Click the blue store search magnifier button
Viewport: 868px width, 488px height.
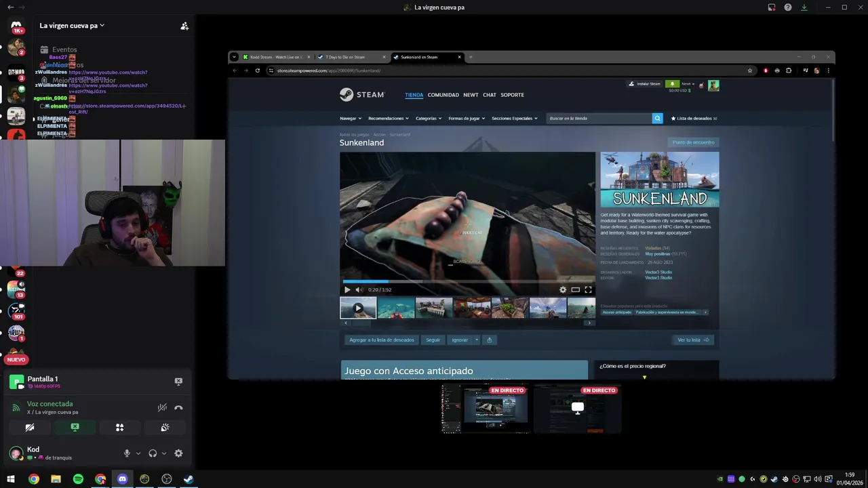(x=657, y=118)
